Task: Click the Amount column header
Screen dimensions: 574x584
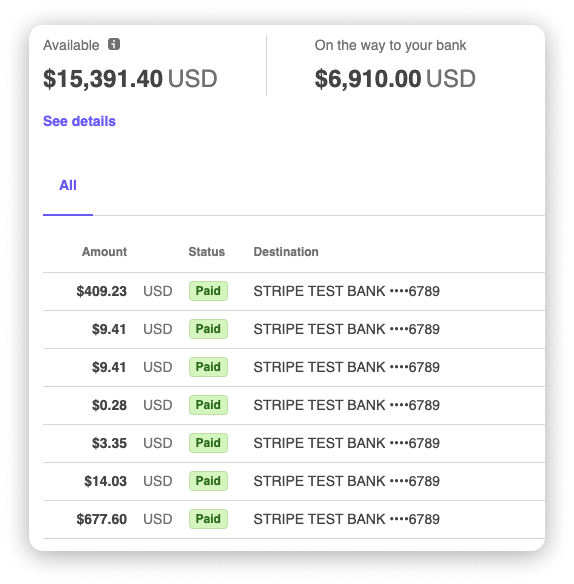Action: pos(104,252)
